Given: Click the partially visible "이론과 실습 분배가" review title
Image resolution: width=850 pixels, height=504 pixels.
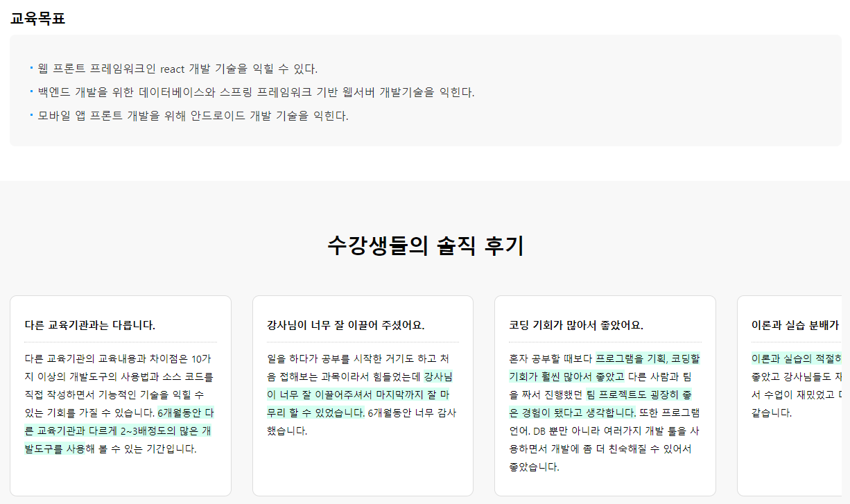Looking at the screenshot, I should [795, 325].
